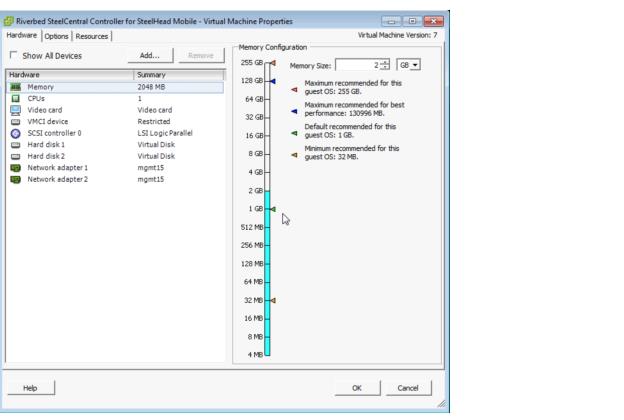
Task: Maximize the Virtual Machine Properties window
Action: click(x=412, y=21)
